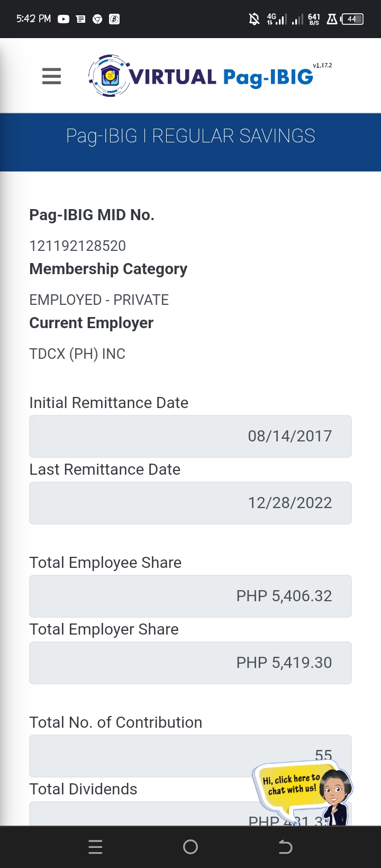
Task: Select the Last Remittance Date field
Action: pyautogui.click(x=190, y=503)
